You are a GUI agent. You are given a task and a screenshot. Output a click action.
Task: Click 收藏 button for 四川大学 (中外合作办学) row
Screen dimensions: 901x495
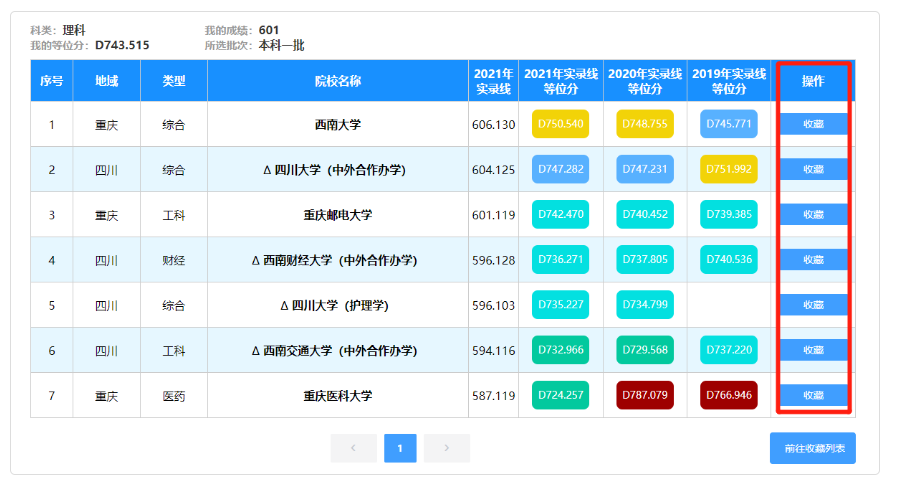(813, 169)
